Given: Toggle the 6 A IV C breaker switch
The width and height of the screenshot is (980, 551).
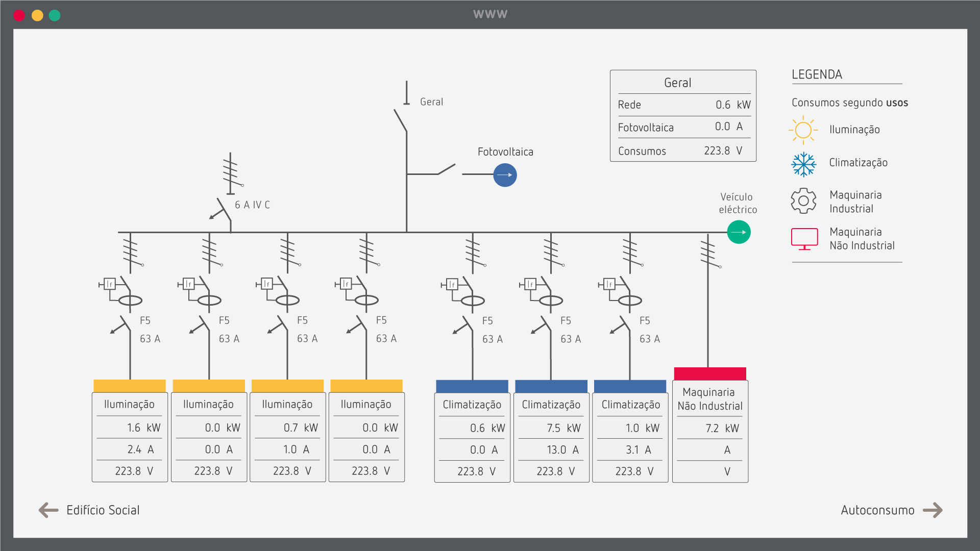Looking at the screenshot, I should tap(223, 209).
